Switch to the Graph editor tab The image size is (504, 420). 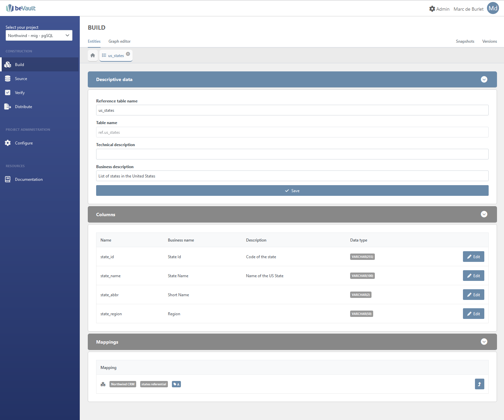[119, 41]
